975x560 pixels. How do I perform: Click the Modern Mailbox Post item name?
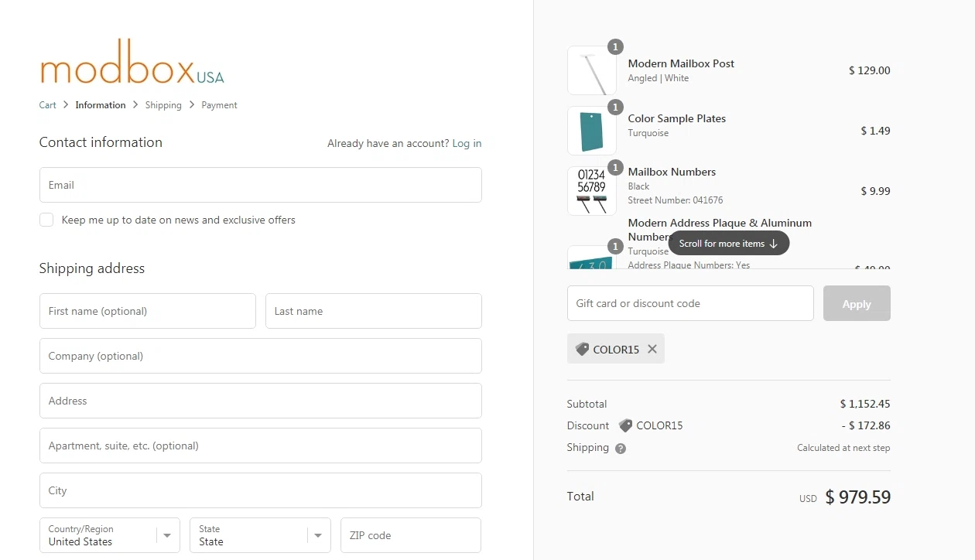[681, 63]
